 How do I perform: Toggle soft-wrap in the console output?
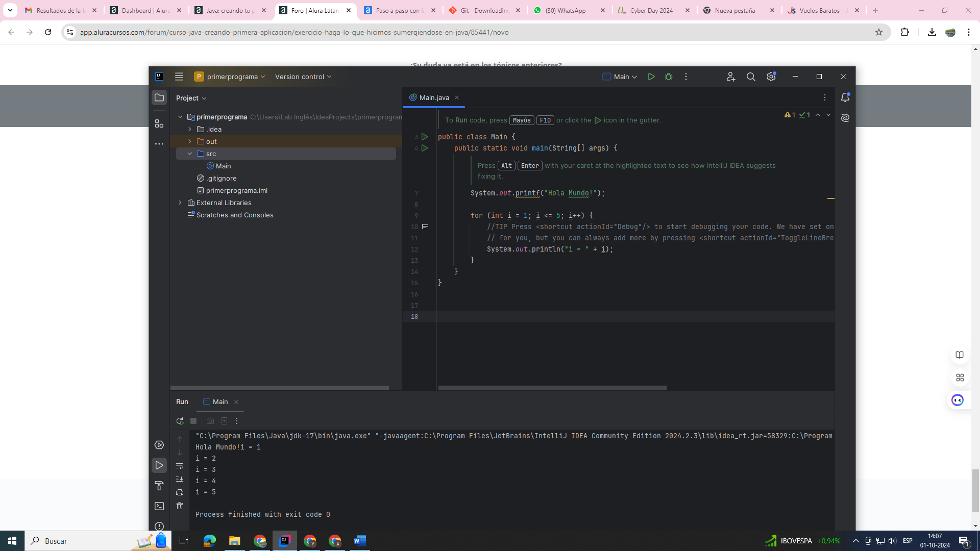click(x=180, y=466)
